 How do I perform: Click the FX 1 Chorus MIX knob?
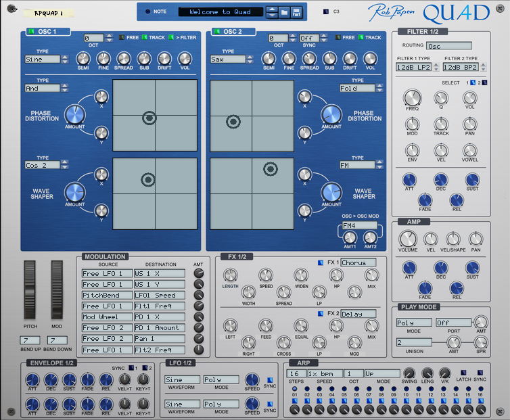tap(371, 275)
